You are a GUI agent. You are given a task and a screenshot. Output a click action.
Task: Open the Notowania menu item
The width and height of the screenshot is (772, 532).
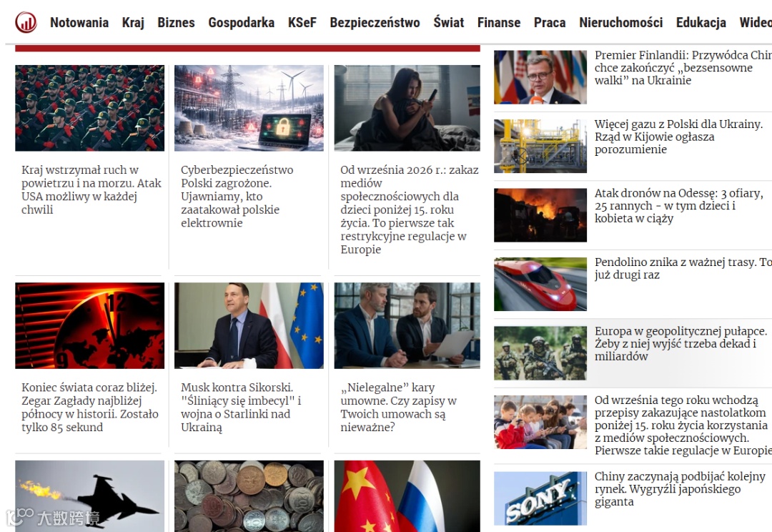79,23
